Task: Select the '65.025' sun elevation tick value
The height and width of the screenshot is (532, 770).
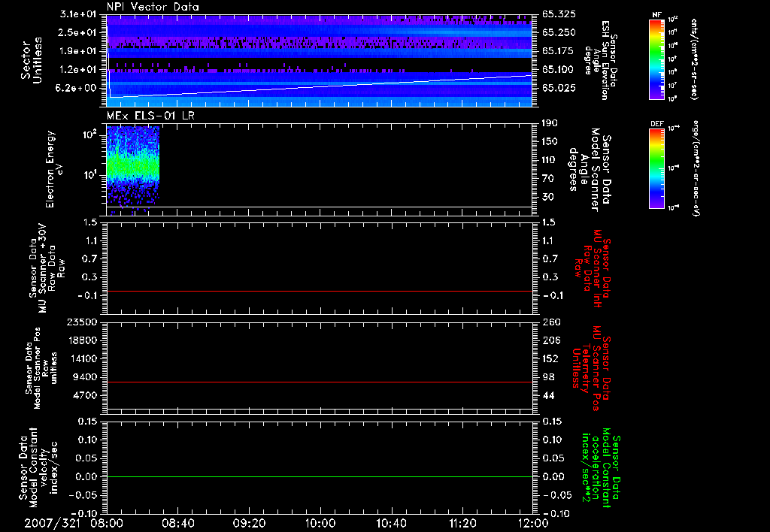Action: coord(559,88)
